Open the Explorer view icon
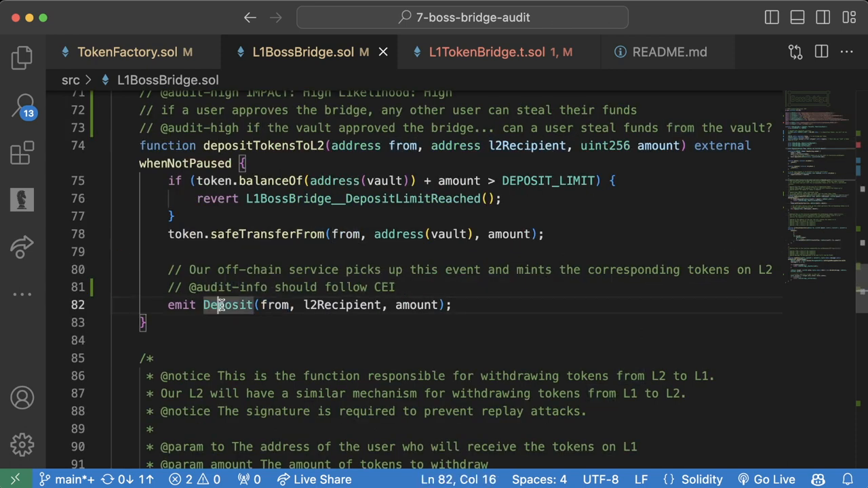This screenshot has width=868, height=488. [x=22, y=58]
